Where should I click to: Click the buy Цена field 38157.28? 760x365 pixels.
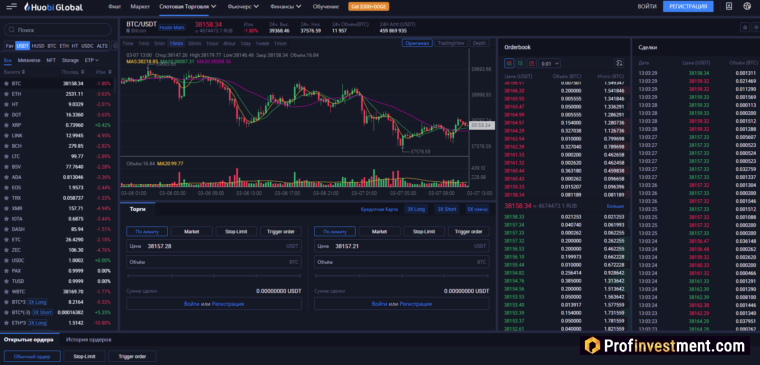[214, 246]
